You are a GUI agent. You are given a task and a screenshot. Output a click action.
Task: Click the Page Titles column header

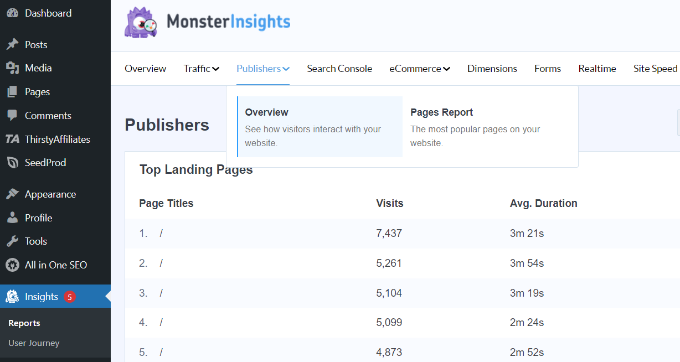click(x=166, y=203)
